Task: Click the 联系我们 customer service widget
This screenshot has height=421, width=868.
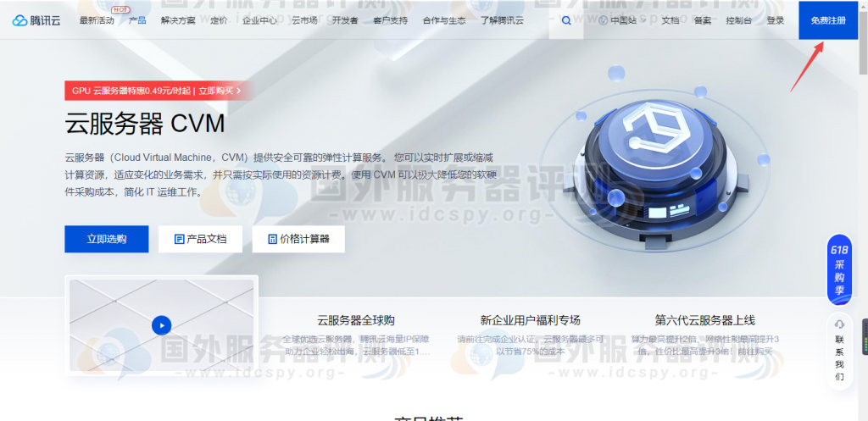Action: click(x=839, y=351)
